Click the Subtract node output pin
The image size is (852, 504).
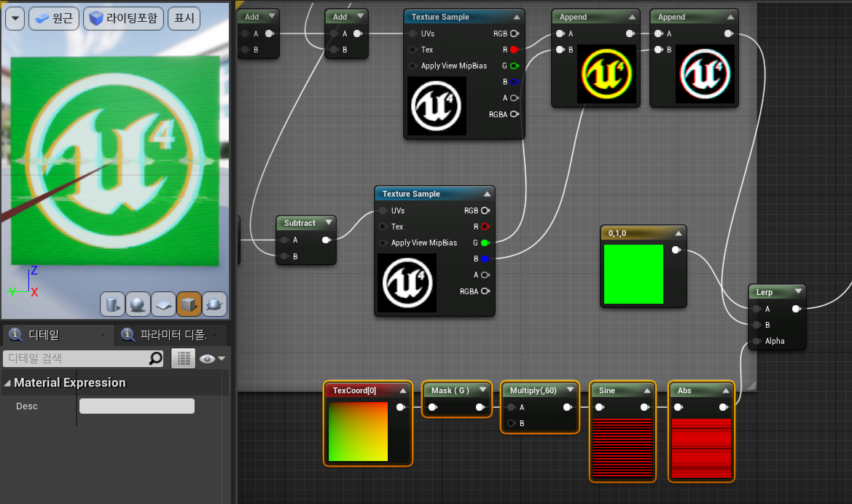[326, 240]
